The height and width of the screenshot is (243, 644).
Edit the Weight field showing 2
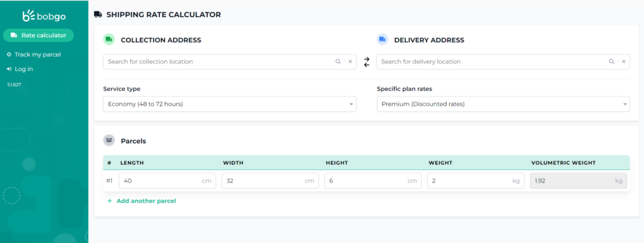[475, 181]
